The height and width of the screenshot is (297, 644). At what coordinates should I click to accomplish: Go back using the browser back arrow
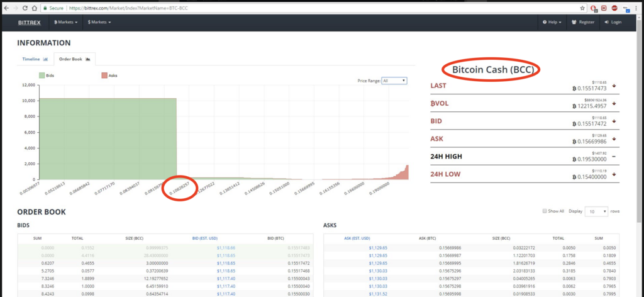click(6, 8)
